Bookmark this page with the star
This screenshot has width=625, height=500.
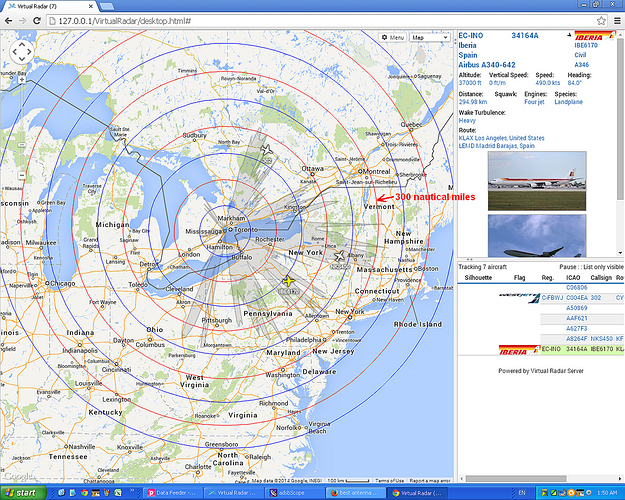click(601, 21)
